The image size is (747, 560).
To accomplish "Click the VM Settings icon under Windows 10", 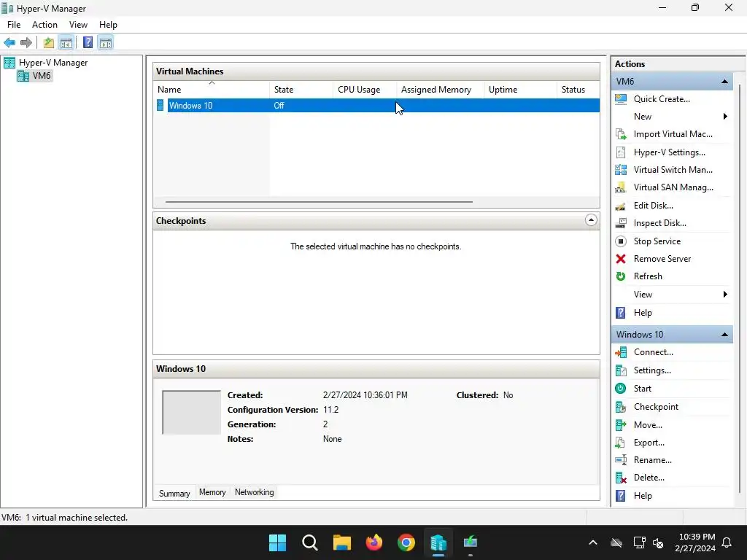I will (x=621, y=370).
